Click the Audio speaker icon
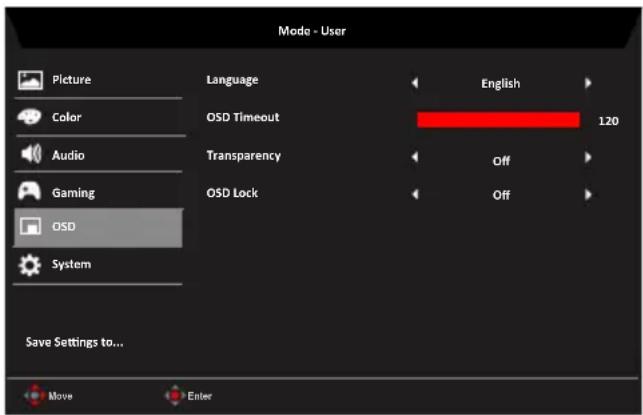The width and height of the screenshot is (643, 415). click(x=31, y=154)
